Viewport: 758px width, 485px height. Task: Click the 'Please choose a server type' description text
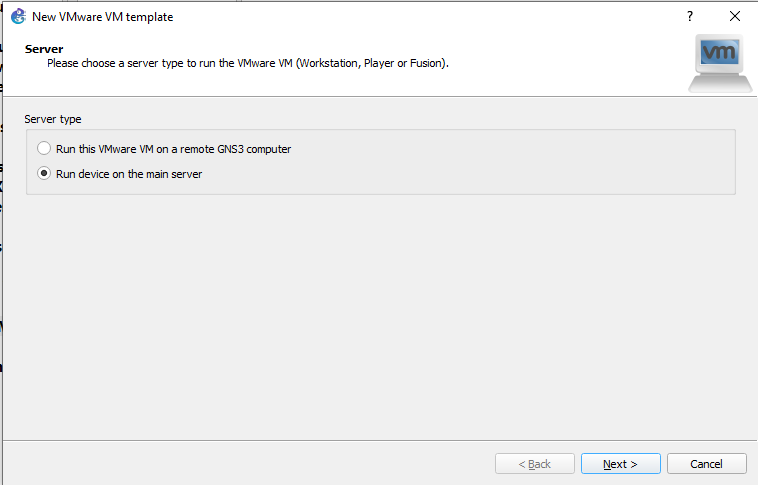tap(248, 63)
